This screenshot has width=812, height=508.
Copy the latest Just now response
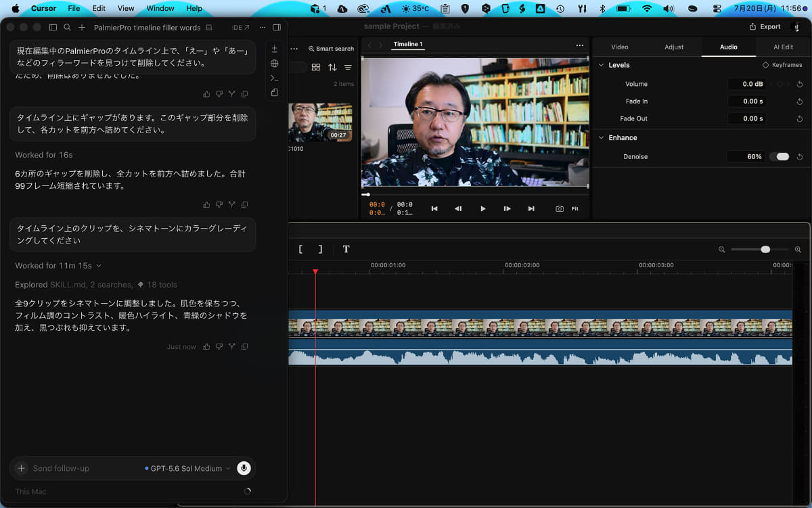pos(244,346)
